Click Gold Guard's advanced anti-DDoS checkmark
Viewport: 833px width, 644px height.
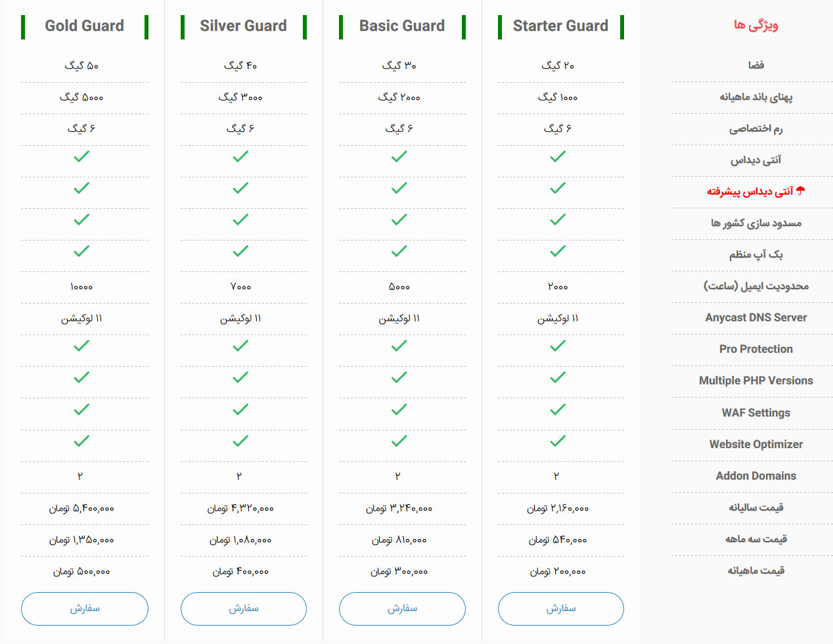click(x=81, y=188)
